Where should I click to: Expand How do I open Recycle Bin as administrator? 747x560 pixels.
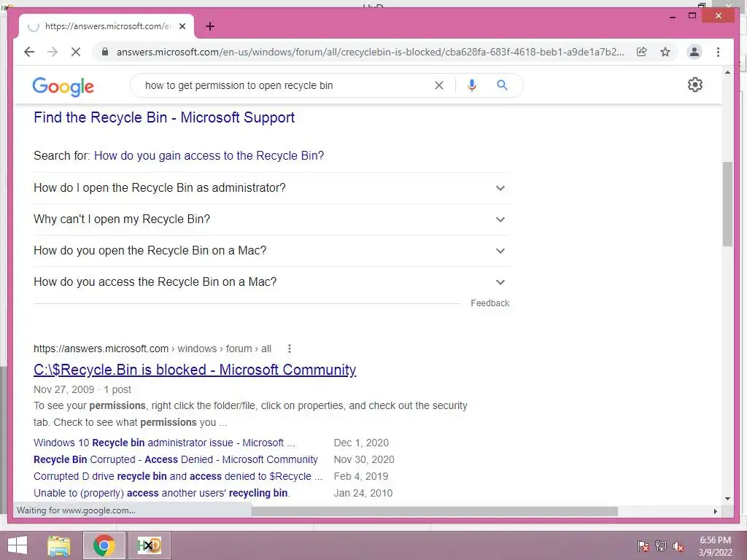(271, 188)
